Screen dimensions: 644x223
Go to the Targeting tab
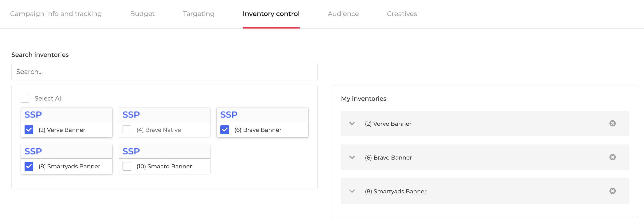199,14
